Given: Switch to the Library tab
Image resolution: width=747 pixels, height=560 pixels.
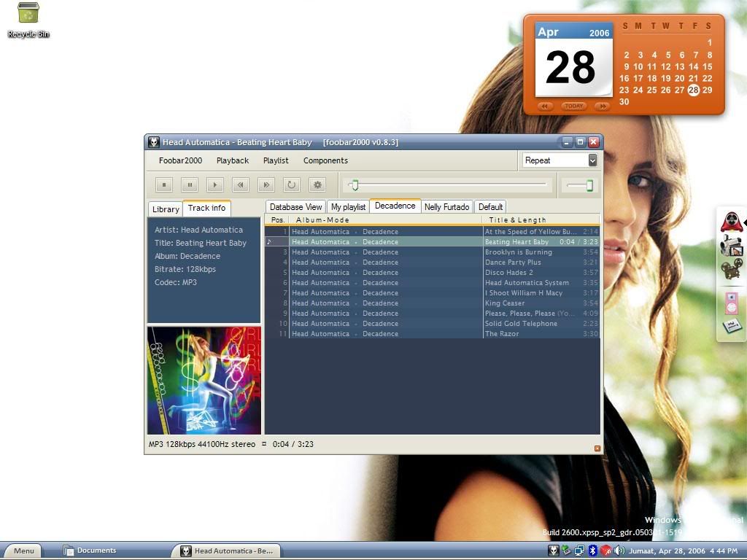Looking at the screenshot, I should (x=166, y=209).
